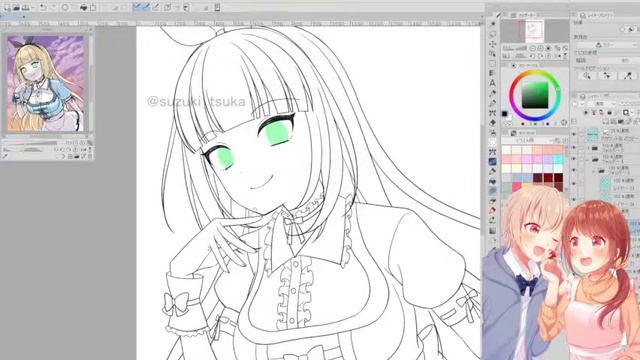Create a new canvas from the command bar
This screenshot has width=640, height=360.
[7, 7]
